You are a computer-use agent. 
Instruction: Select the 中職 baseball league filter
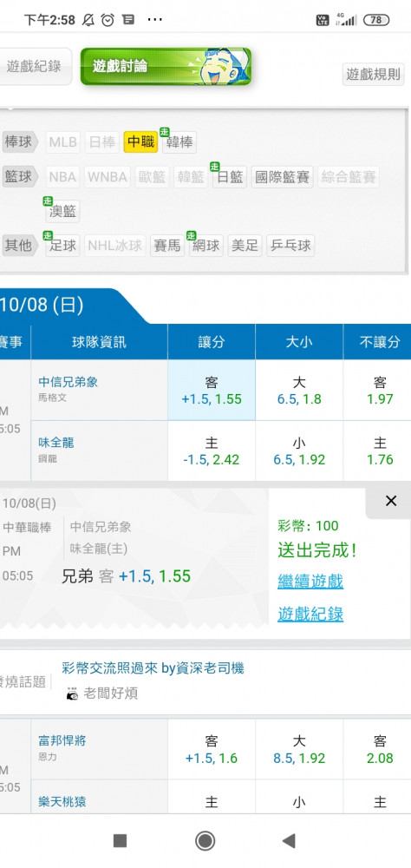[x=140, y=142]
